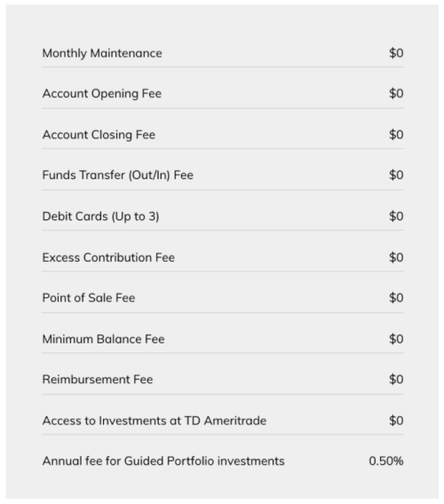Click the Minimum Balance Fee label
444x504 pixels.
103,339
